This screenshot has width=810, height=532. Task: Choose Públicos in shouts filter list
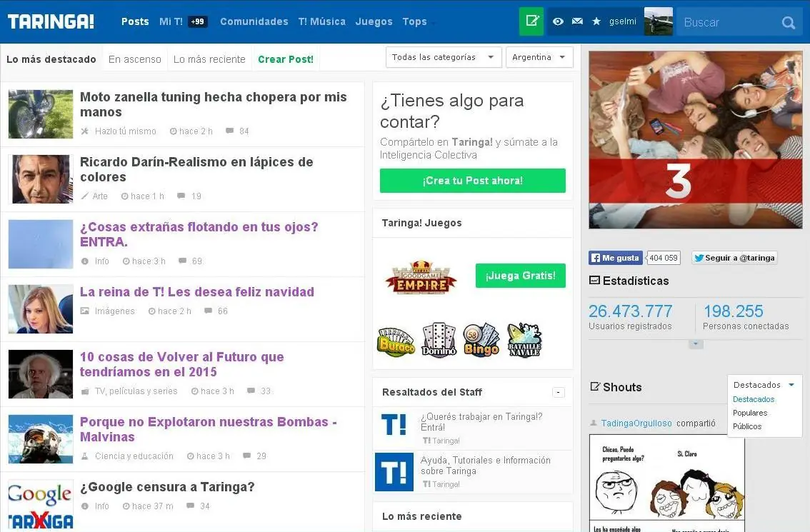click(747, 426)
